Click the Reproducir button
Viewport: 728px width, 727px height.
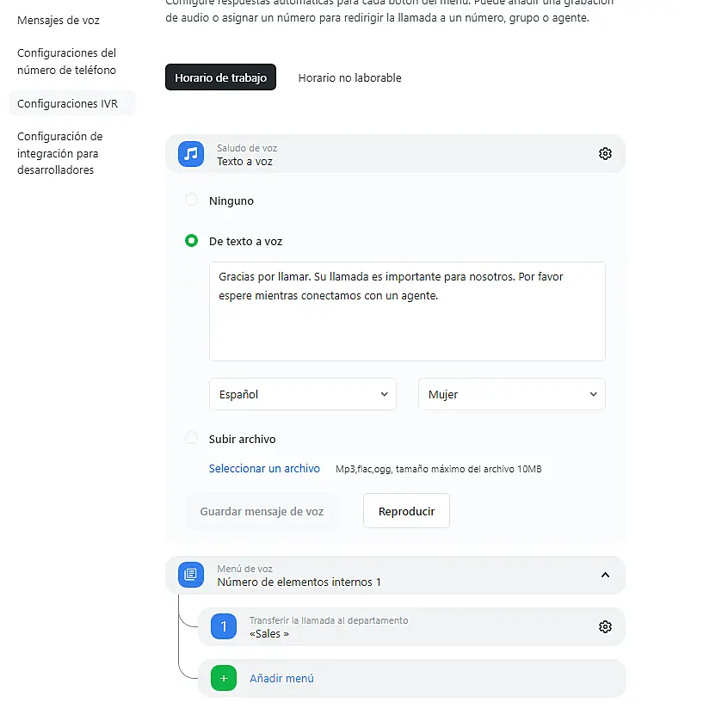coord(406,511)
